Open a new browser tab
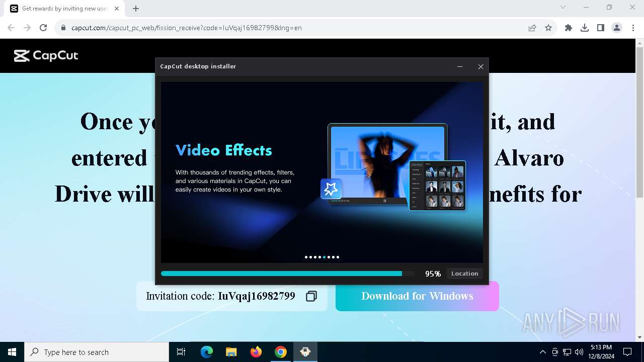 [x=136, y=9]
